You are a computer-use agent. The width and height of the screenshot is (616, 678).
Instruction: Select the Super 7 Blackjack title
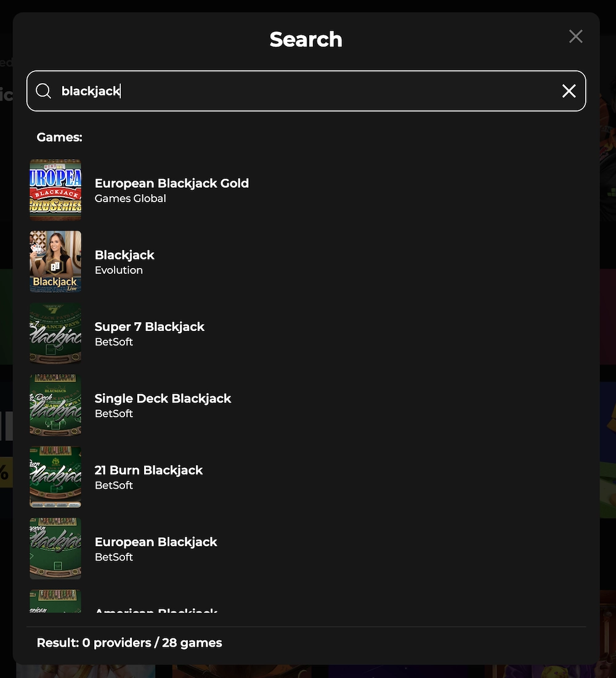coord(149,327)
